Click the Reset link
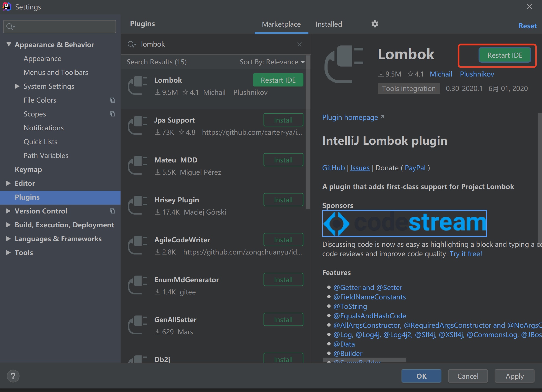 pos(528,26)
